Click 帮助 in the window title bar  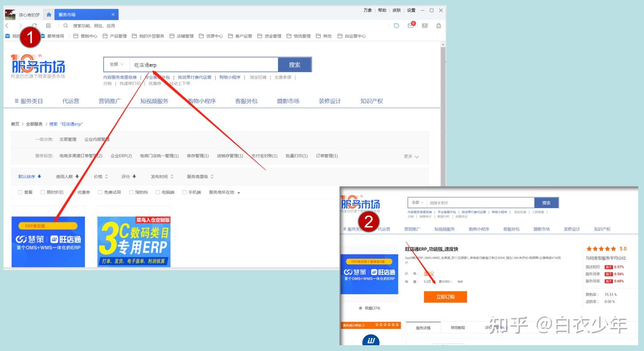(x=382, y=10)
